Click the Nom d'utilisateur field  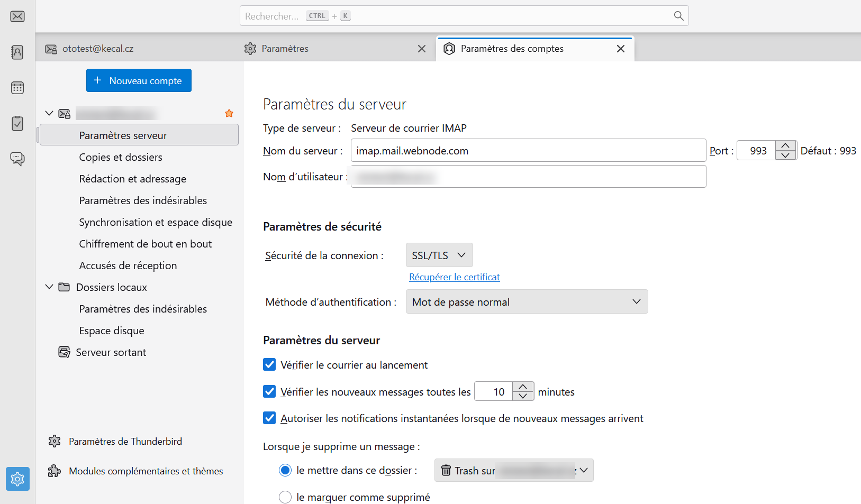tap(528, 176)
